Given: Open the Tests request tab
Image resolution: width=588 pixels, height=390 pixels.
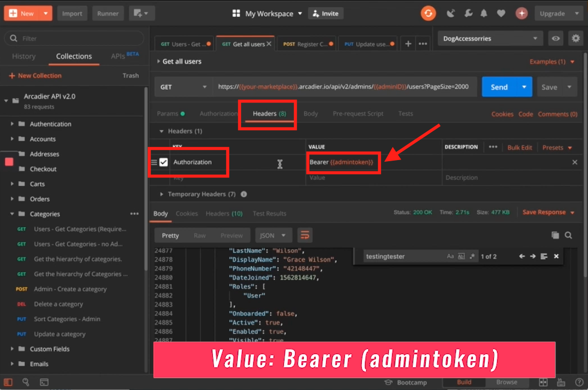Looking at the screenshot, I should 405,113.
